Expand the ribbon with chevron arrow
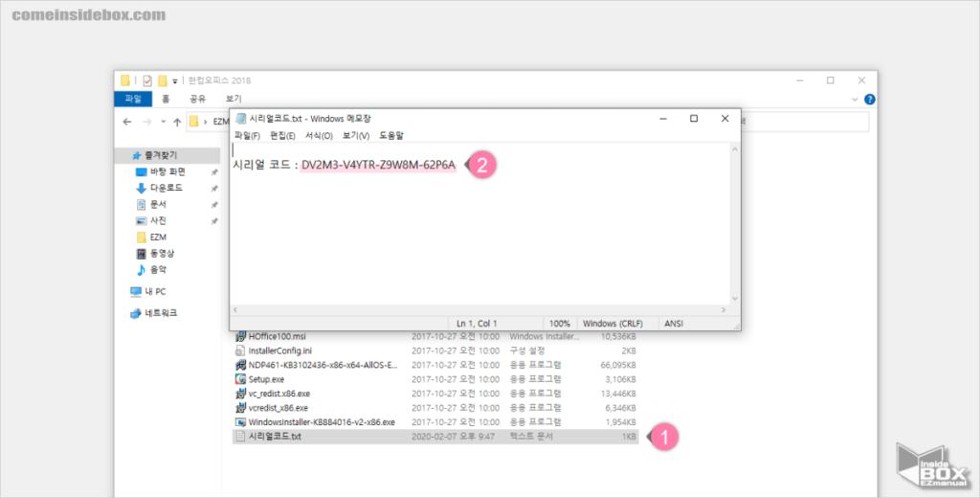The height and width of the screenshot is (498, 980). coord(855,99)
